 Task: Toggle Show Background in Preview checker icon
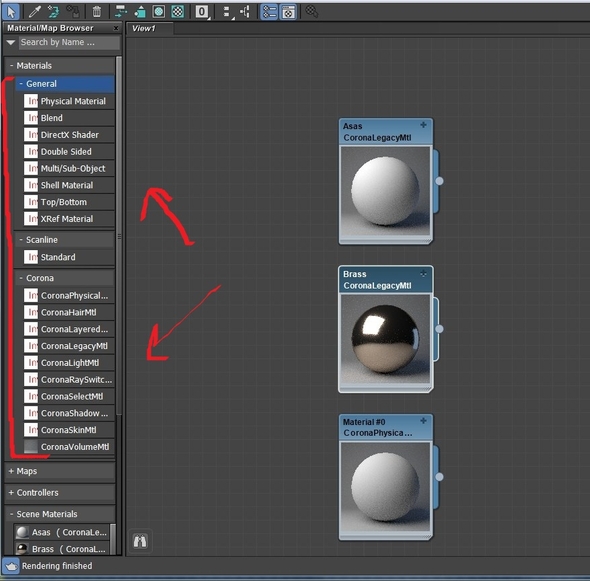178,12
